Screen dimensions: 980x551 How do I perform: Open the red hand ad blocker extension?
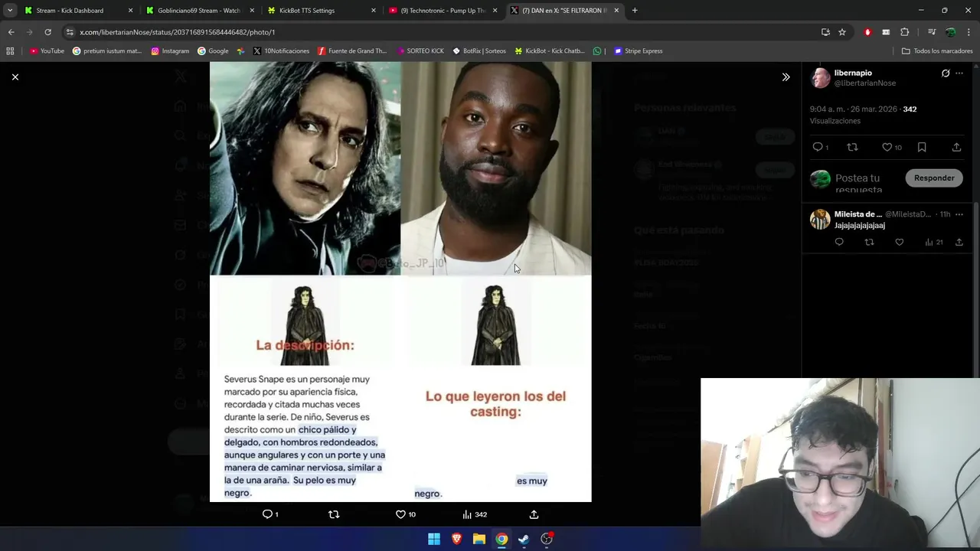(867, 32)
